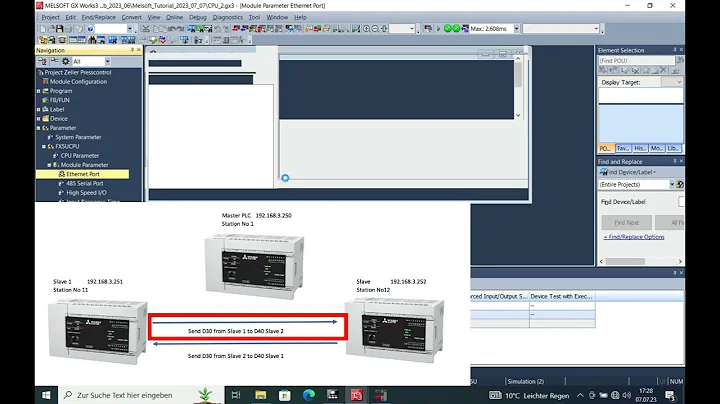The height and width of the screenshot is (404, 720).
Task: Click the first green monitor status circle icon
Action: pyautogui.click(x=448, y=28)
